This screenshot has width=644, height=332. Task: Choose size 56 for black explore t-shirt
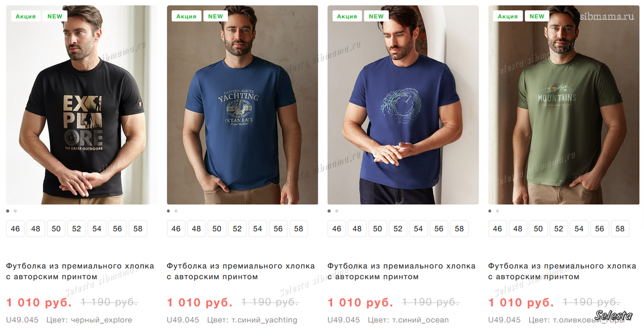click(x=118, y=228)
